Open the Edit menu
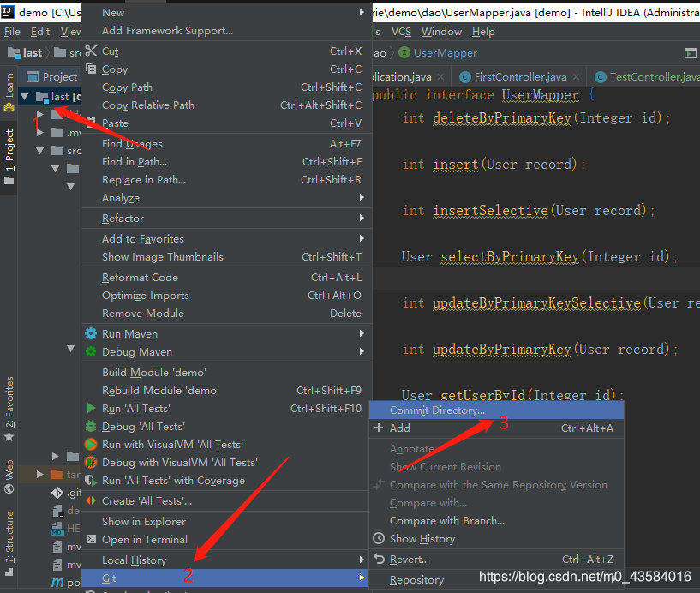This screenshot has height=593, width=700. coord(40,32)
